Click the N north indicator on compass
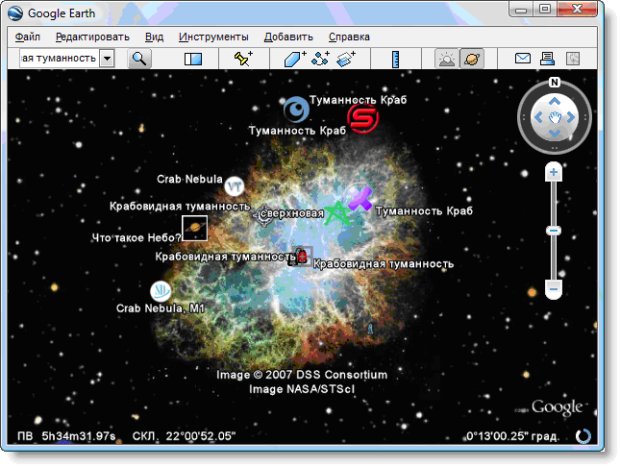The width and height of the screenshot is (620, 467). 554,82
